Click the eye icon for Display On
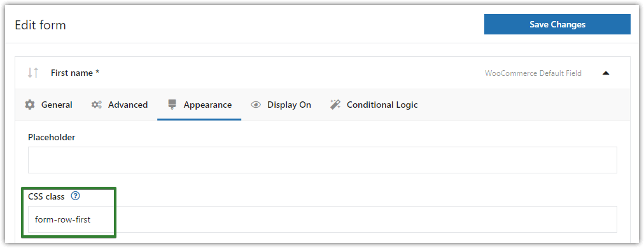This screenshot has width=644, height=248. coord(256,105)
